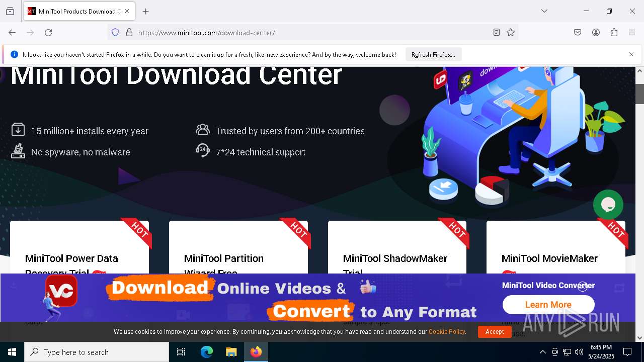Click the download installs icon
The width and height of the screenshot is (644, 362).
click(18, 130)
